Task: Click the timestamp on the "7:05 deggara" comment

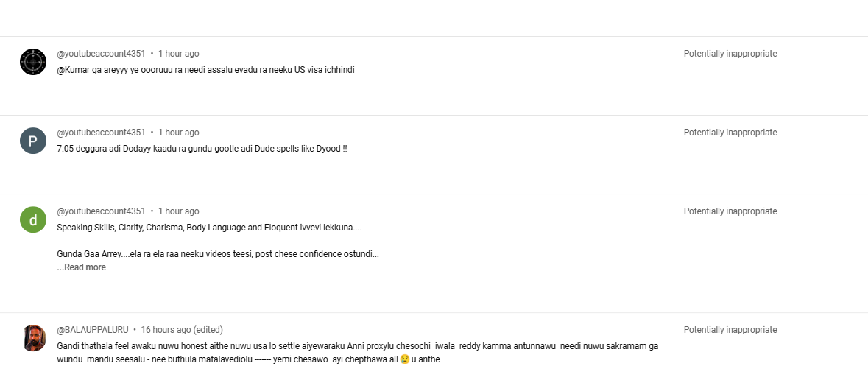Action: point(178,133)
